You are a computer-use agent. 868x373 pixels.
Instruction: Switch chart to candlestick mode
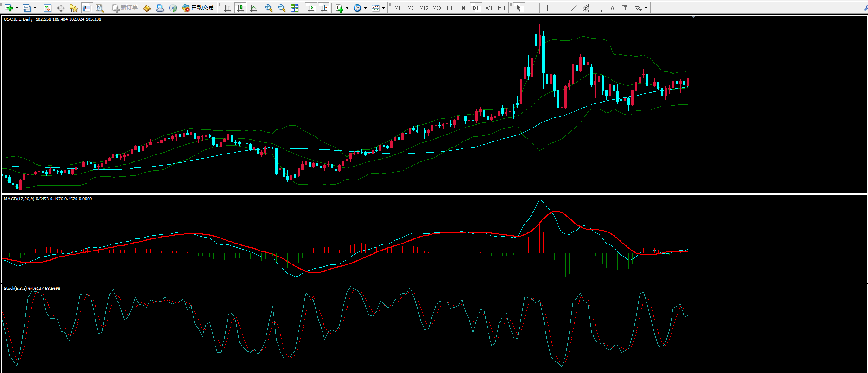pos(241,8)
